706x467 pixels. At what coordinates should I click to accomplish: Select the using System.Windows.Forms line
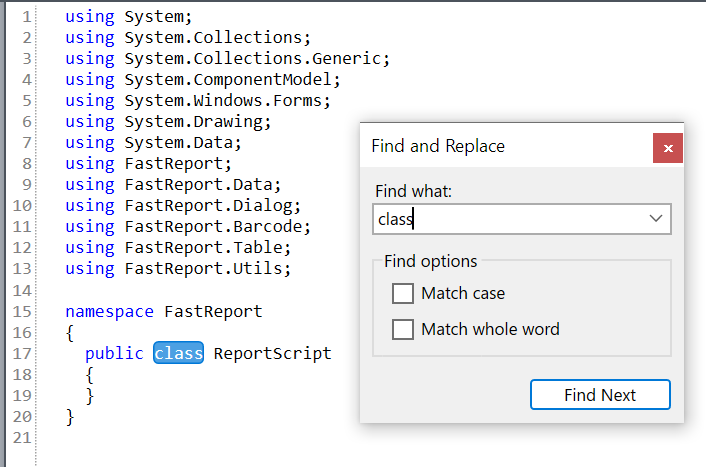(197, 100)
